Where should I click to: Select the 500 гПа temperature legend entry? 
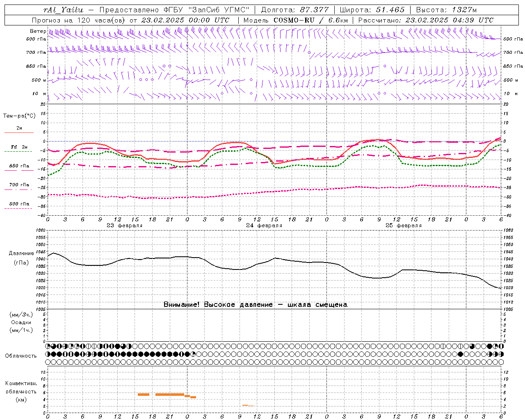coord(19,204)
